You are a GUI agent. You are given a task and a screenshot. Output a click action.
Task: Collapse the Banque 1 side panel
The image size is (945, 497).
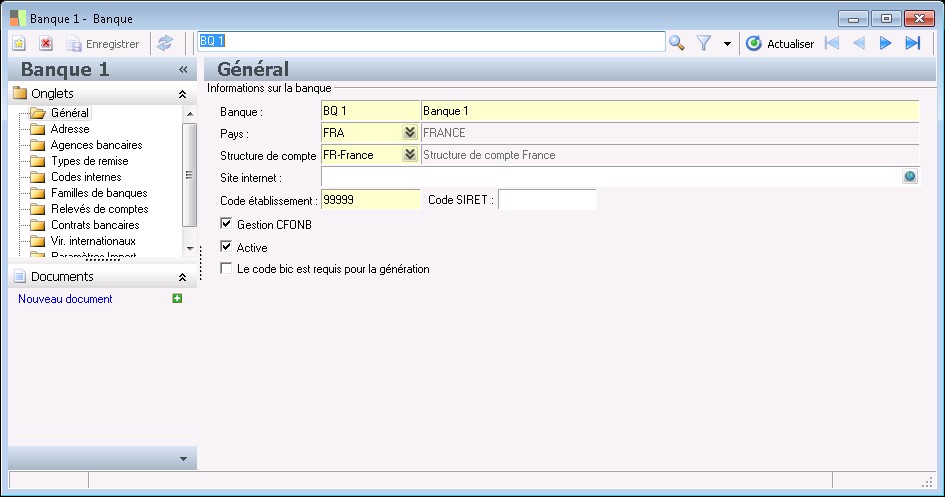(x=183, y=70)
